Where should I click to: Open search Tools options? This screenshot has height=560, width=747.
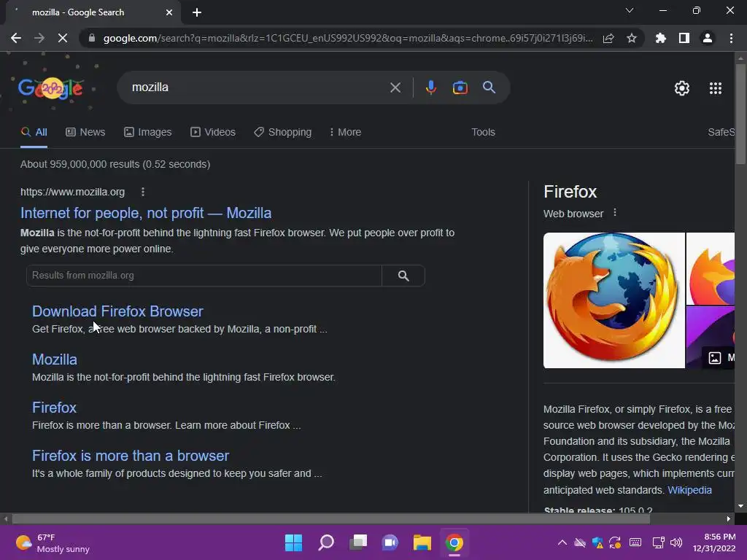(x=483, y=133)
